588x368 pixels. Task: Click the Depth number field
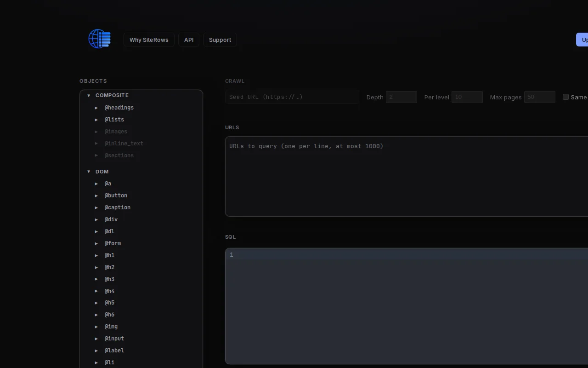click(401, 97)
